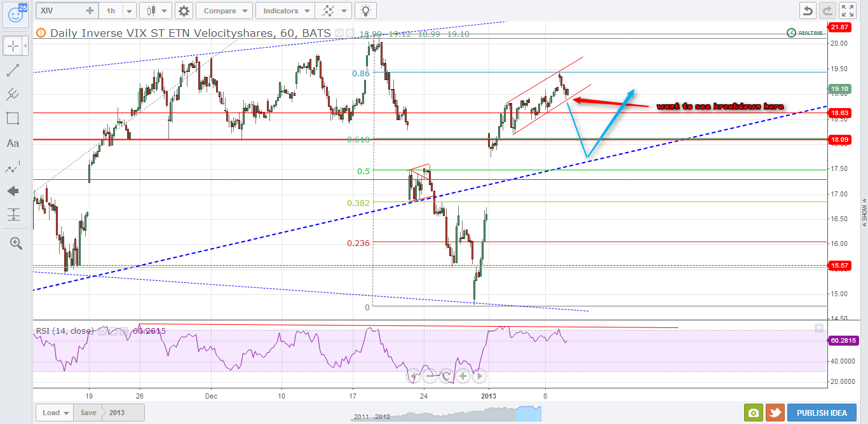Select the crosshair cursor tool
The height and width of the screenshot is (424, 868).
pos(13,46)
